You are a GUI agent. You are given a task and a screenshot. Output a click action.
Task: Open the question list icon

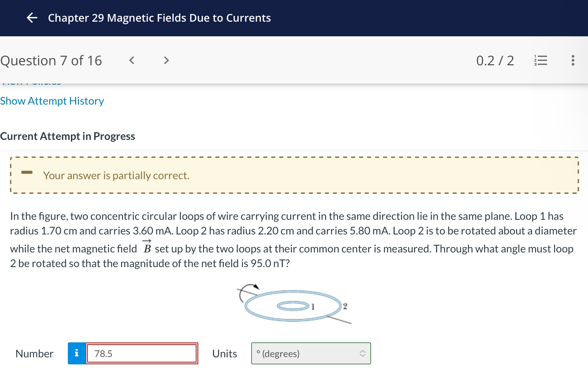point(540,60)
